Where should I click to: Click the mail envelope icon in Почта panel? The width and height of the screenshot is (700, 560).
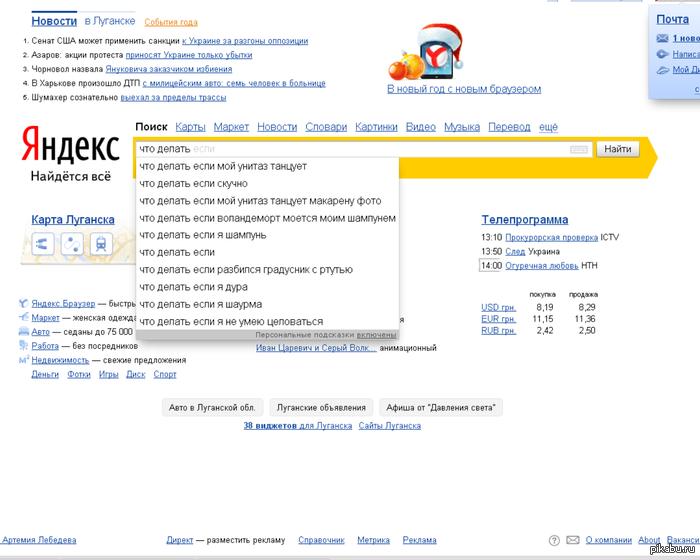coord(662,38)
